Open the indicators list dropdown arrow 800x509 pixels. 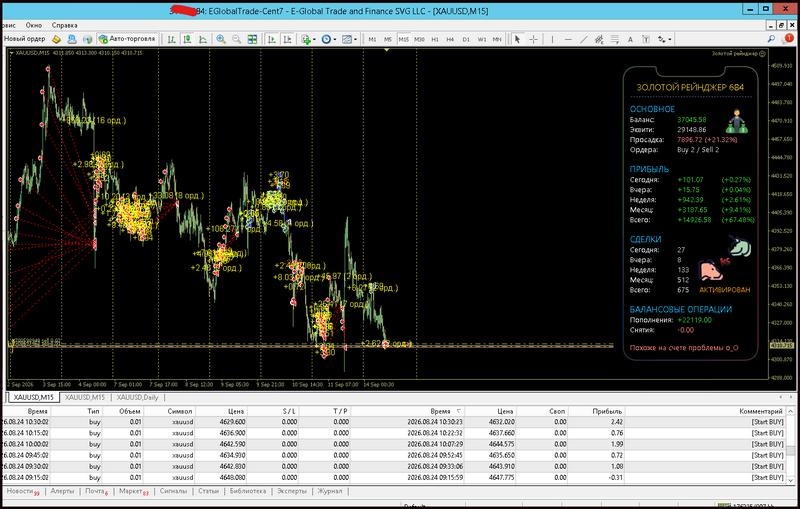[314, 39]
